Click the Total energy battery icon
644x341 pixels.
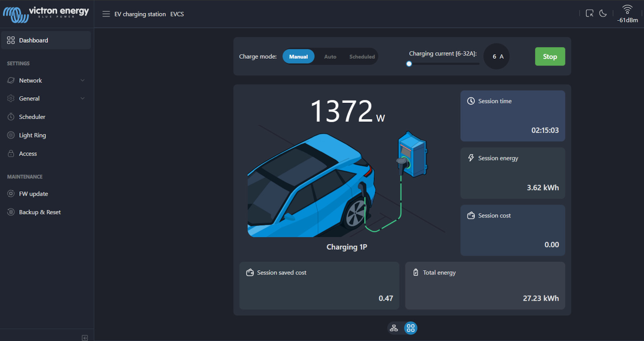coord(416,273)
